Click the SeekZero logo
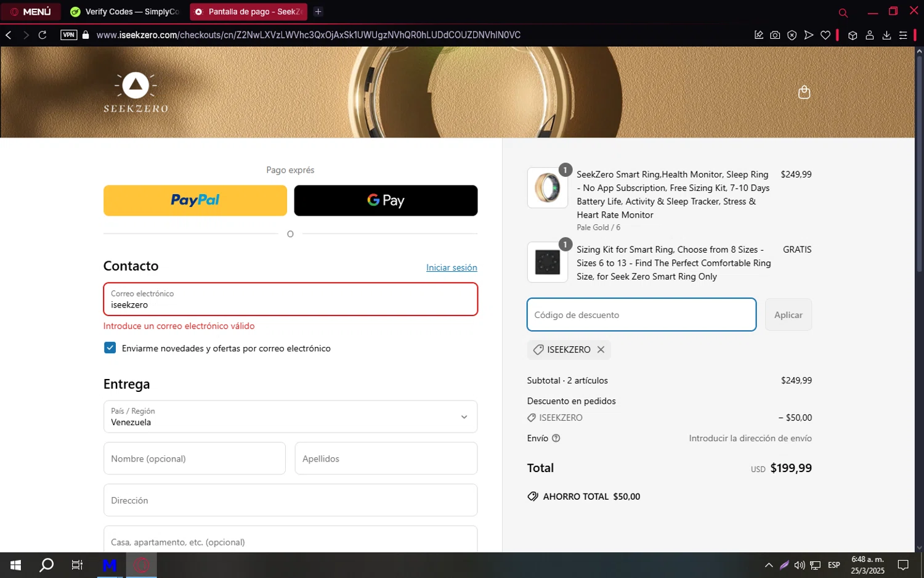 [136, 92]
